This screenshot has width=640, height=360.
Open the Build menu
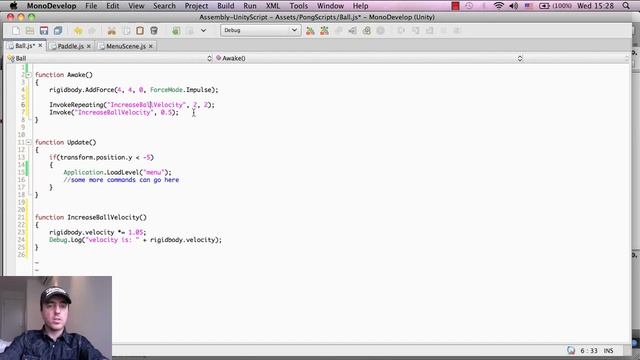click(226, 6)
